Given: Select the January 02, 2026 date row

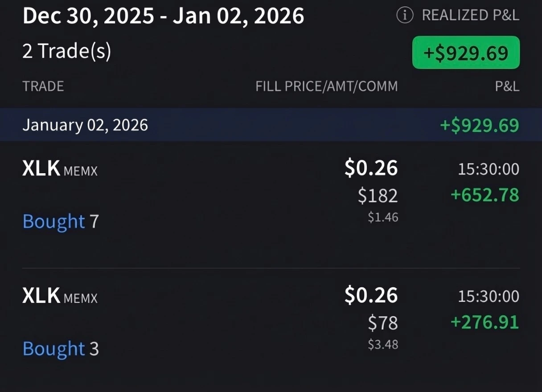Looking at the screenshot, I should pyautogui.click(x=85, y=125).
